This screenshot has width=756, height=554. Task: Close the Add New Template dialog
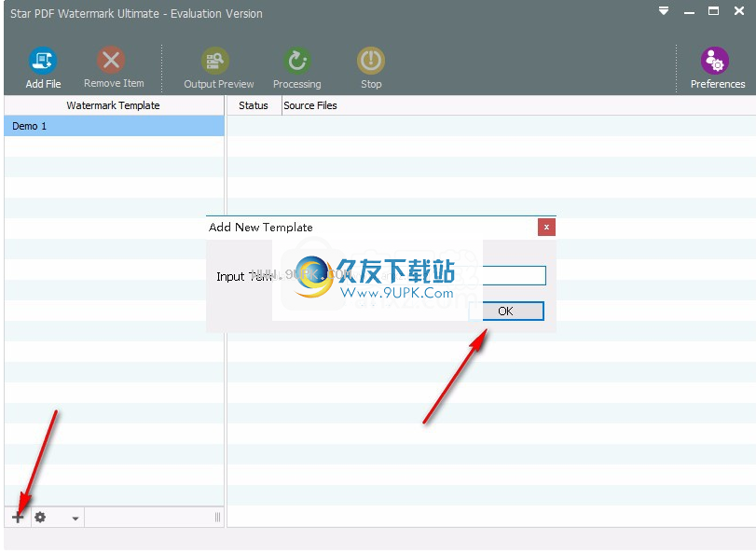546,227
